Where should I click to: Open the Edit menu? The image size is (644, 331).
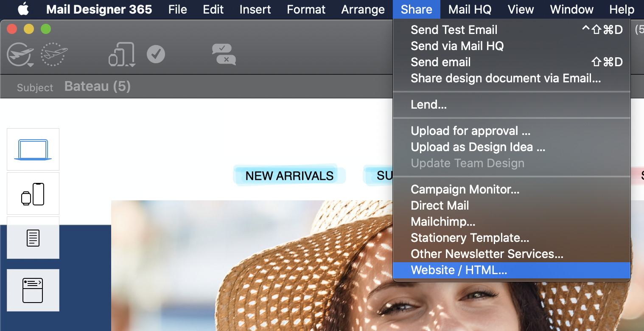tap(213, 9)
